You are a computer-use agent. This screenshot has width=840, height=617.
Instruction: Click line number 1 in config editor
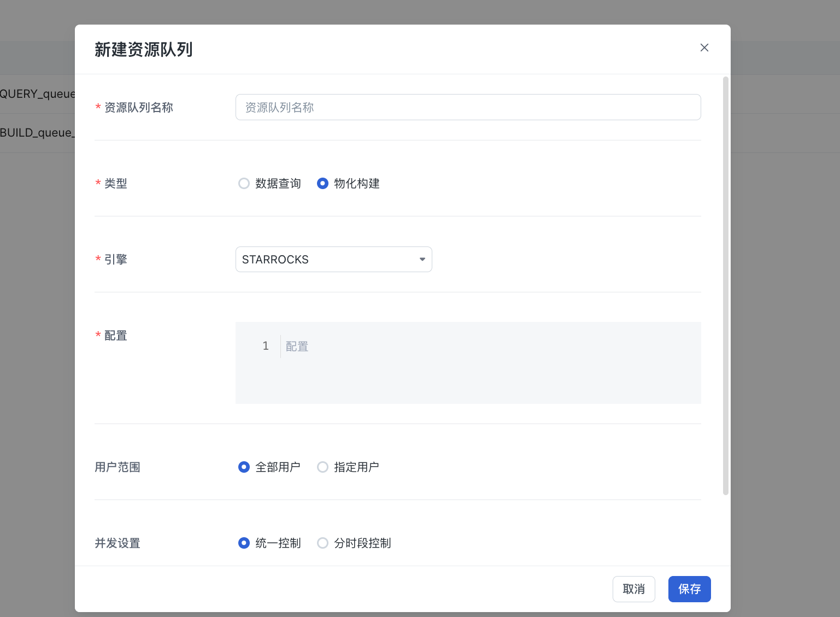(x=266, y=346)
